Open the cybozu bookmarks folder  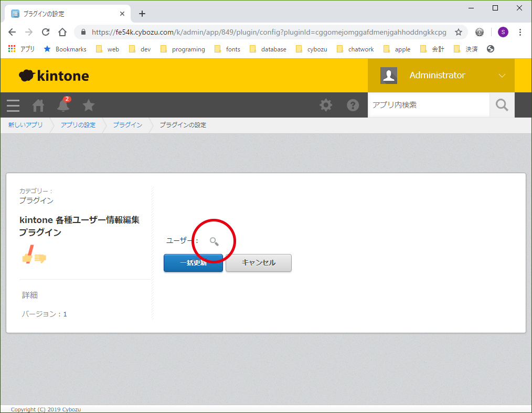312,49
